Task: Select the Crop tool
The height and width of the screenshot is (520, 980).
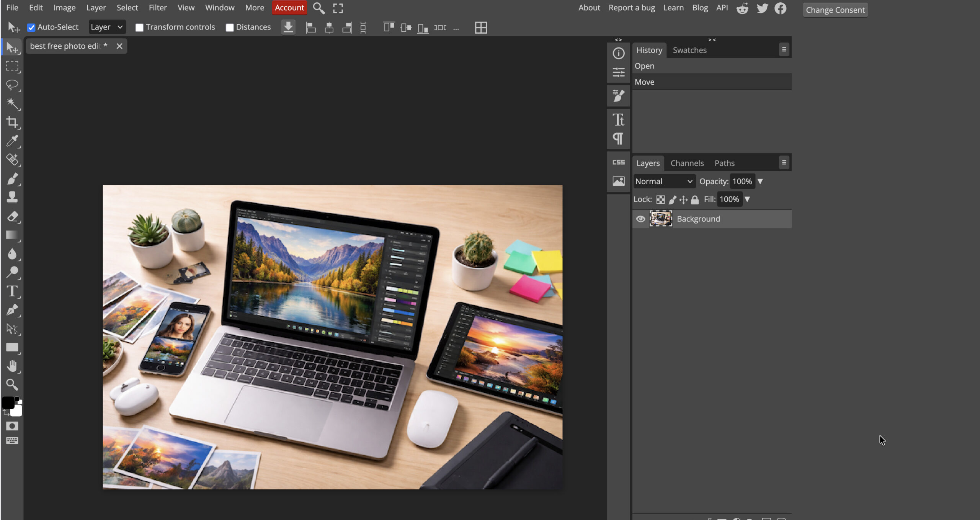Action: tap(13, 123)
